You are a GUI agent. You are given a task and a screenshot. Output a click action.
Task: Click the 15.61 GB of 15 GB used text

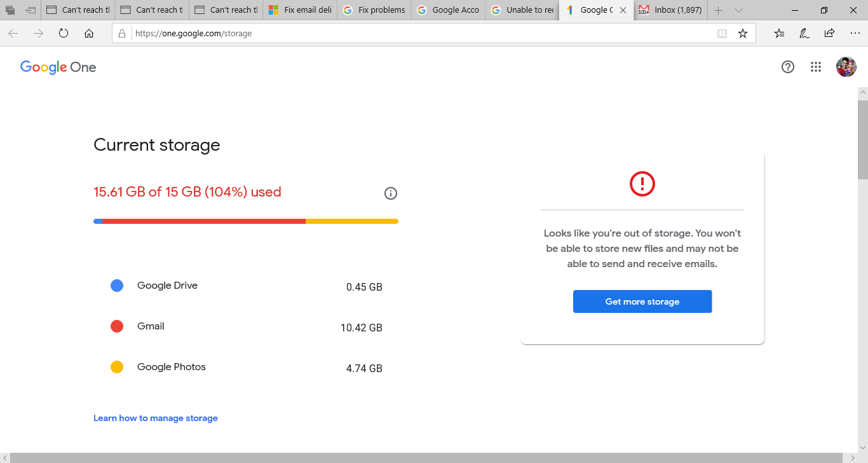tap(187, 192)
